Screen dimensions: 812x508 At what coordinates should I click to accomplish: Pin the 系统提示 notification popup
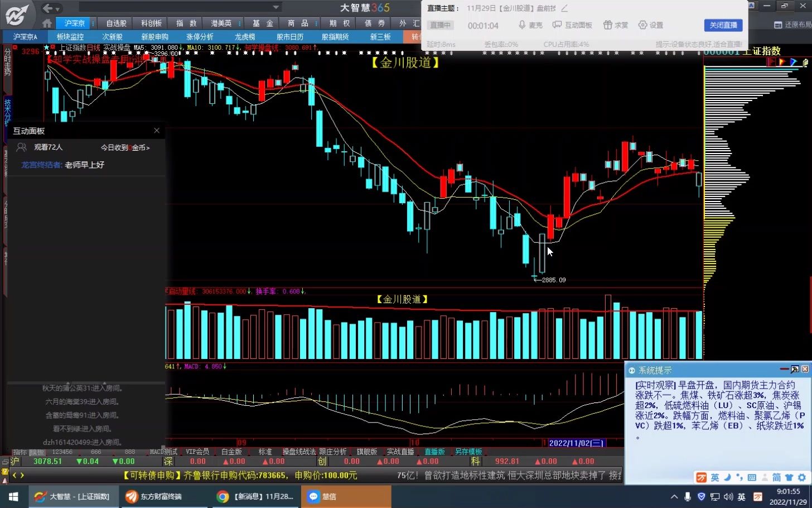(x=795, y=370)
